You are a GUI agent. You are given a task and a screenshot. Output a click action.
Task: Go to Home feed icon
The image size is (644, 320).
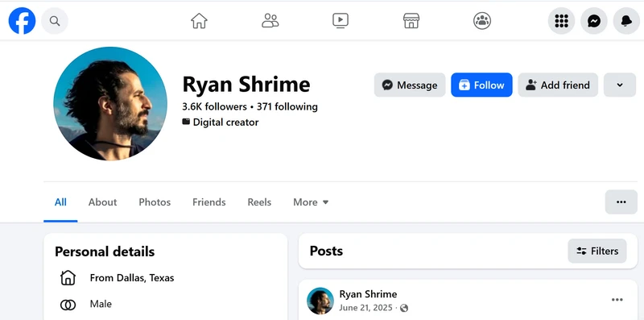click(x=199, y=21)
